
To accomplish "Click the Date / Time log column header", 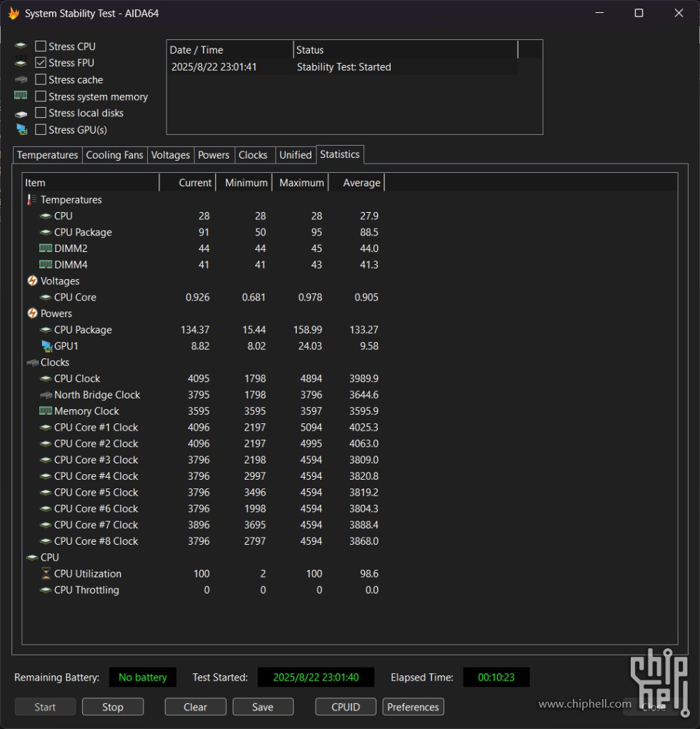I will (x=230, y=50).
